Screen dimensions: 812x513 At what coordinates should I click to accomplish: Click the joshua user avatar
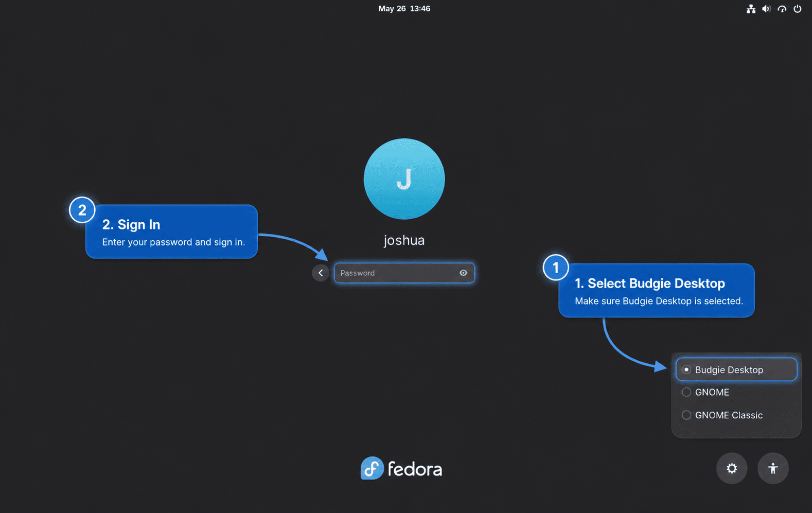[404, 179]
